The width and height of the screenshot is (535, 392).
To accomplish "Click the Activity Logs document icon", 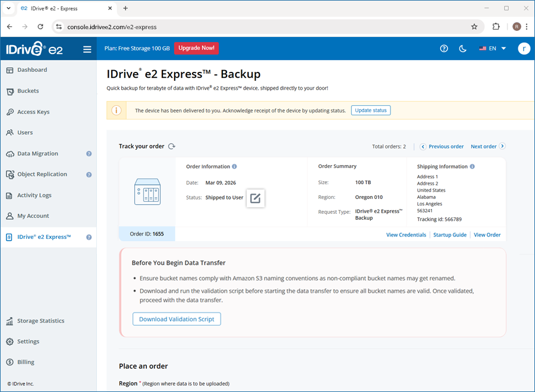I will coord(10,195).
